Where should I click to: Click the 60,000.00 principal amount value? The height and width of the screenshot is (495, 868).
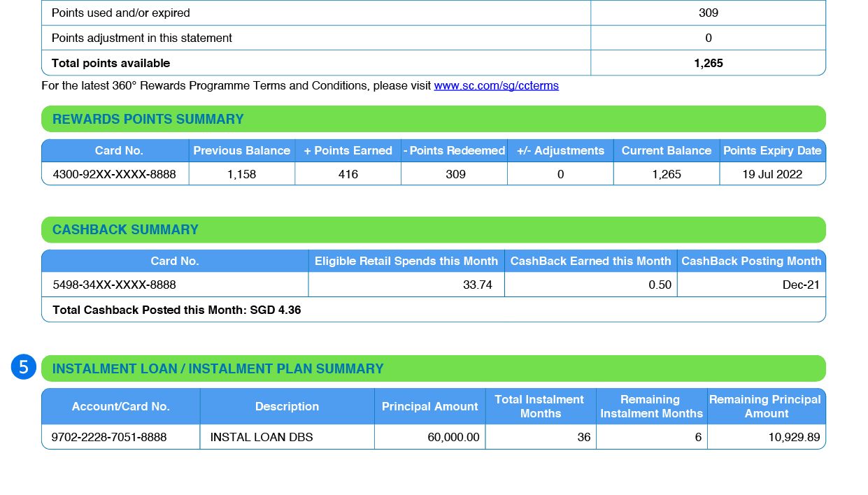(453, 438)
